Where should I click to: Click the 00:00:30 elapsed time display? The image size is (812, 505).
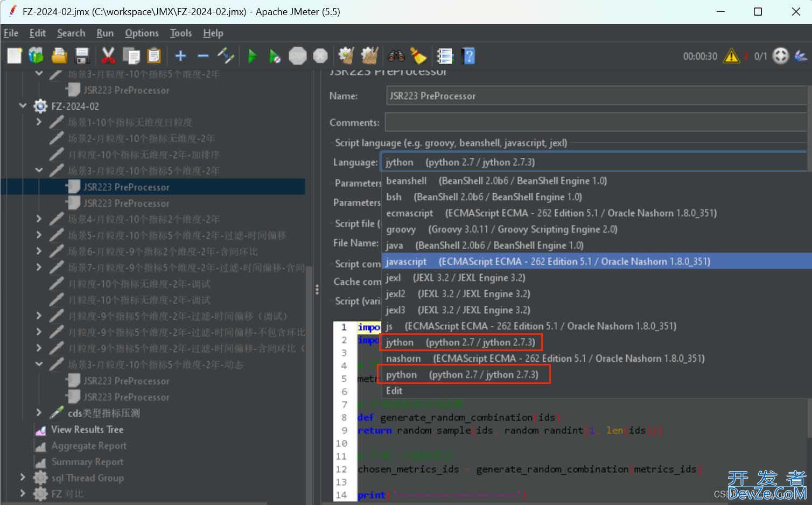[x=700, y=56]
